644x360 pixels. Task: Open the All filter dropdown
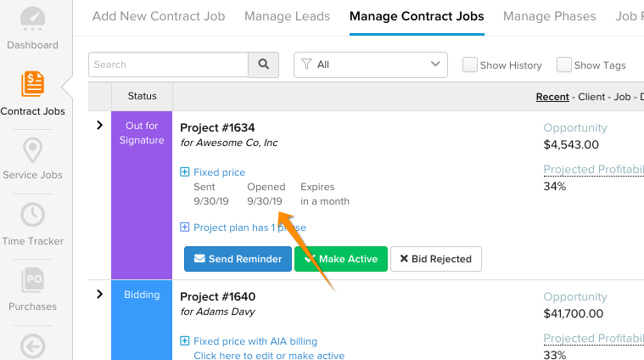371,65
